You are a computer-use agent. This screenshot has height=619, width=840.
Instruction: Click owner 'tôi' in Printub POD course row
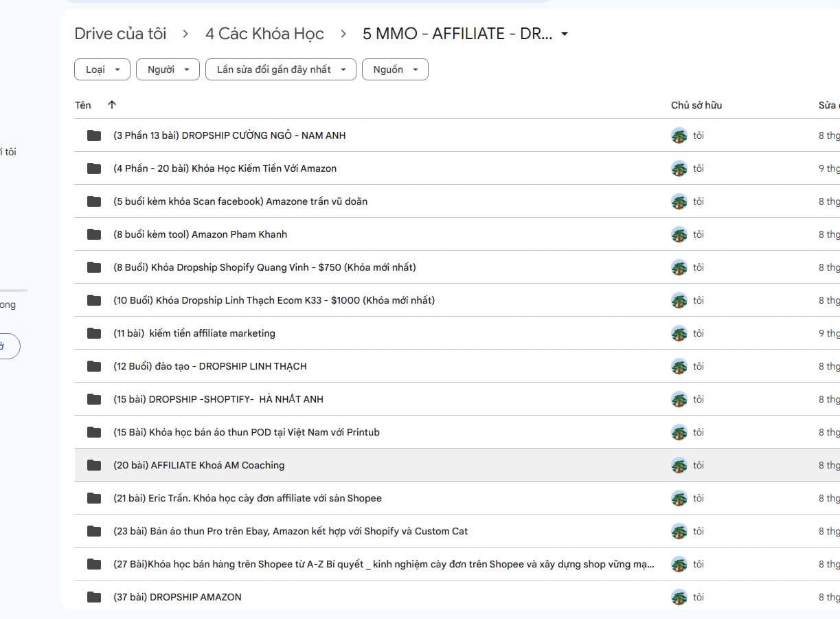699,432
